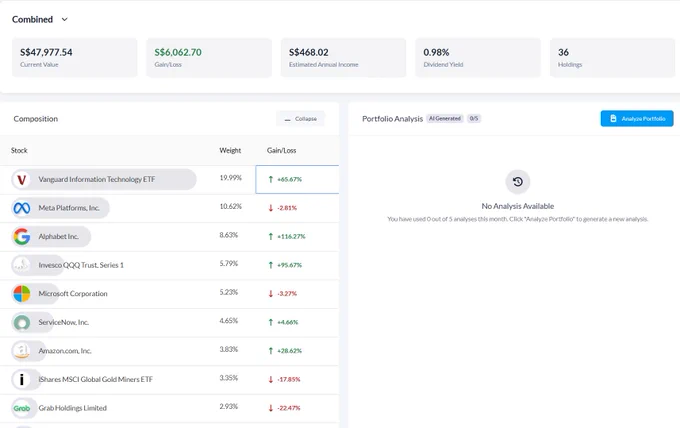Click the Vanguard Information Technology ETF logo
Image resolution: width=680 pixels, height=428 pixels.
click(21, 180)
